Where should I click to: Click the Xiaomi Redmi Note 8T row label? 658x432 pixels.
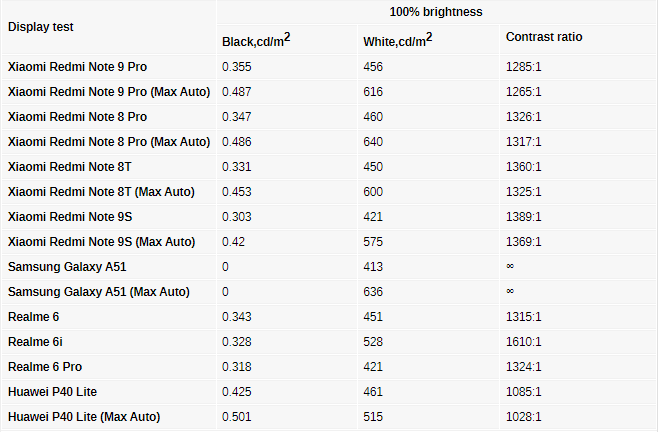[x=69, y=167]
